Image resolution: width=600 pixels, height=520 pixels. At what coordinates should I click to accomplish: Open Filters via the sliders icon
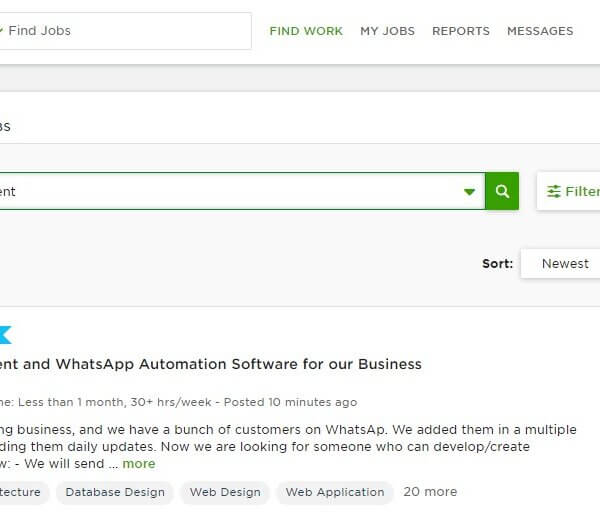tap(554, 191)
